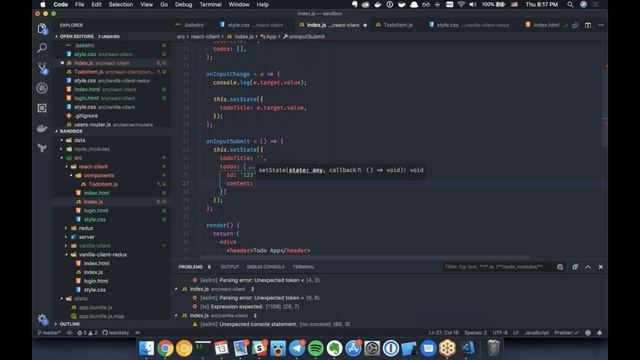
Task: Open the tree-shaped extension icon under Docker
Action: tap(42, 148)
